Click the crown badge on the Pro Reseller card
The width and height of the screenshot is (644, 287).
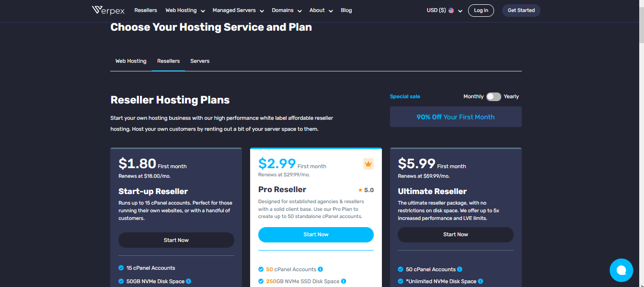point(368,164)
